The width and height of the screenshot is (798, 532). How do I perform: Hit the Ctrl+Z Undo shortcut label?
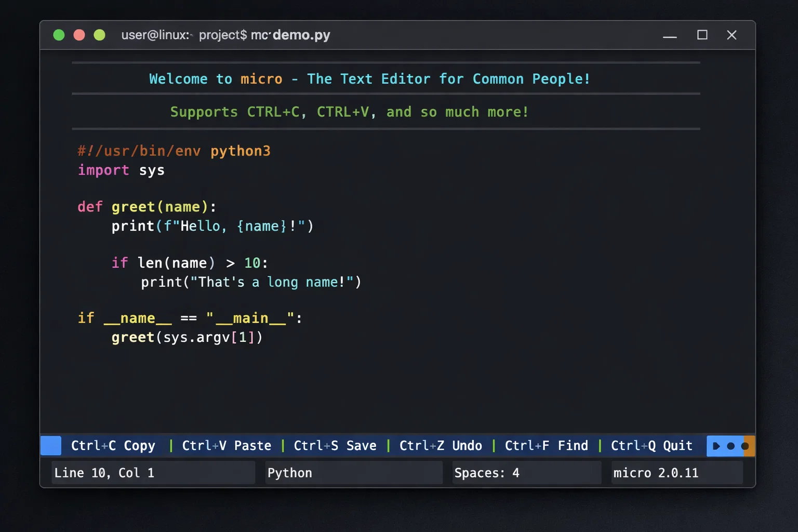pyautogui.click(x=441, y=446)
